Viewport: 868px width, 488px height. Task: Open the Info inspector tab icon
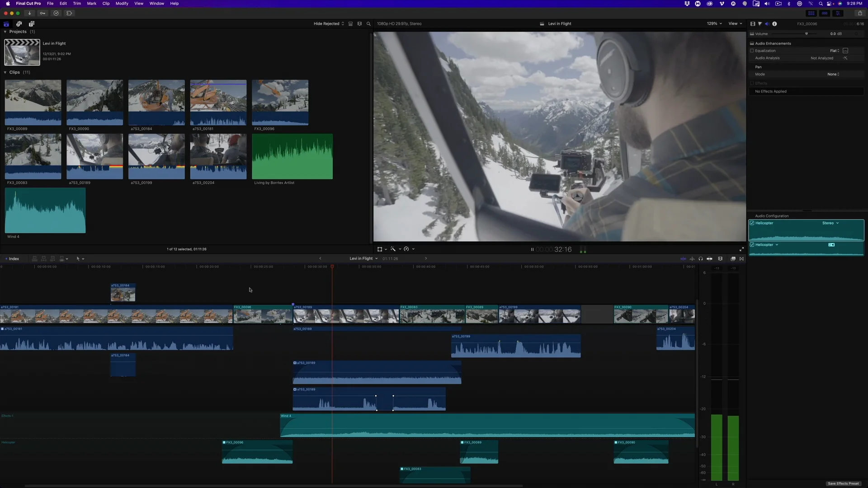point(774,24)
